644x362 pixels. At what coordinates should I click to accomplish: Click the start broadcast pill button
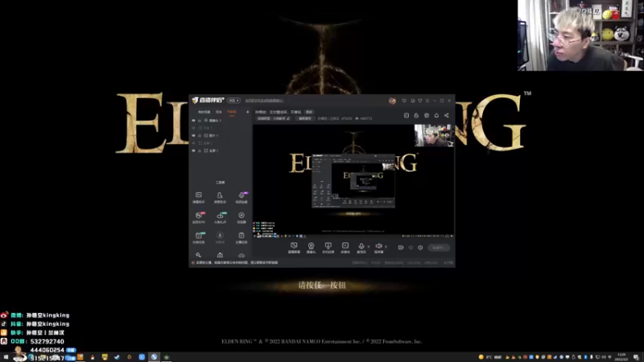pos(438,248)
